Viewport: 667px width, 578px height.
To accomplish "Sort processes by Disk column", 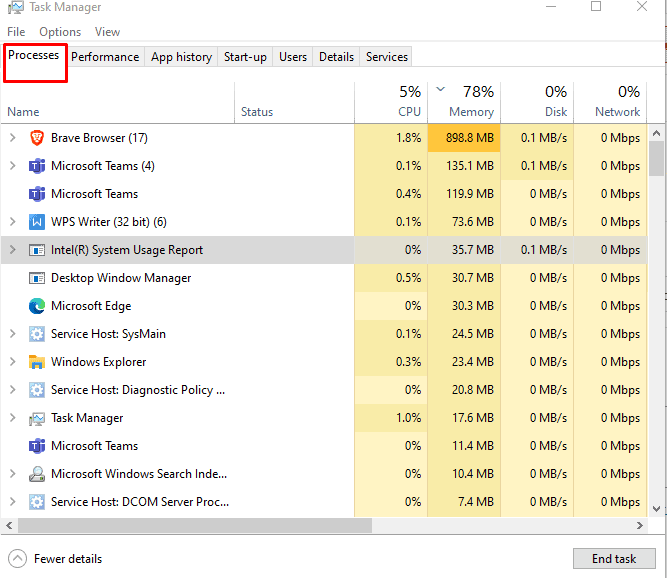I will click(x=537, y=103).
